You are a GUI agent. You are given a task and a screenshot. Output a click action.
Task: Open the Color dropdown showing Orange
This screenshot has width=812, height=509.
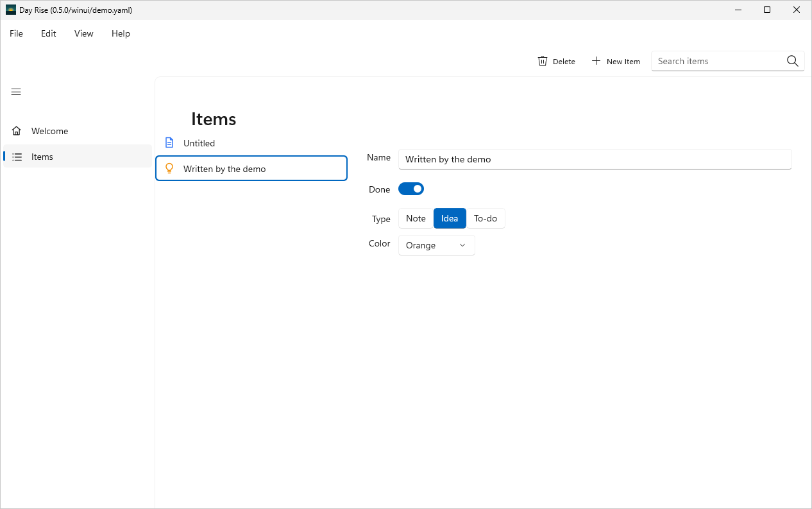(x=437, y=245)
